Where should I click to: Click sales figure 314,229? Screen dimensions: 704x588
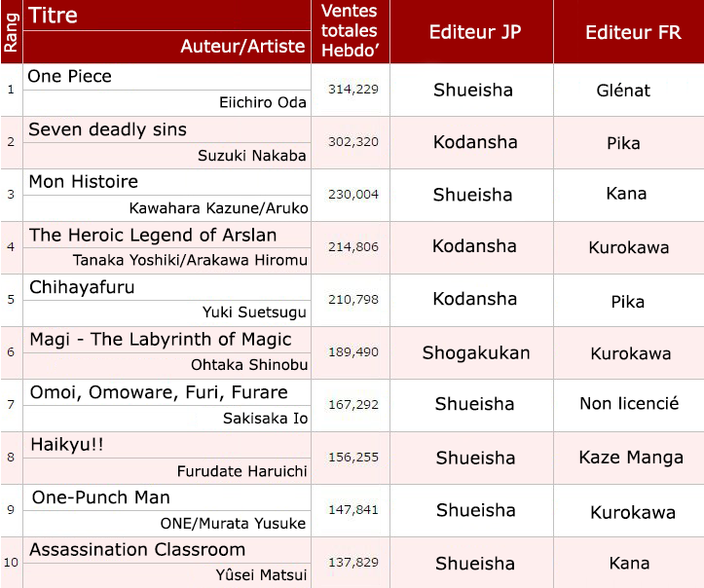pos(352,90)
